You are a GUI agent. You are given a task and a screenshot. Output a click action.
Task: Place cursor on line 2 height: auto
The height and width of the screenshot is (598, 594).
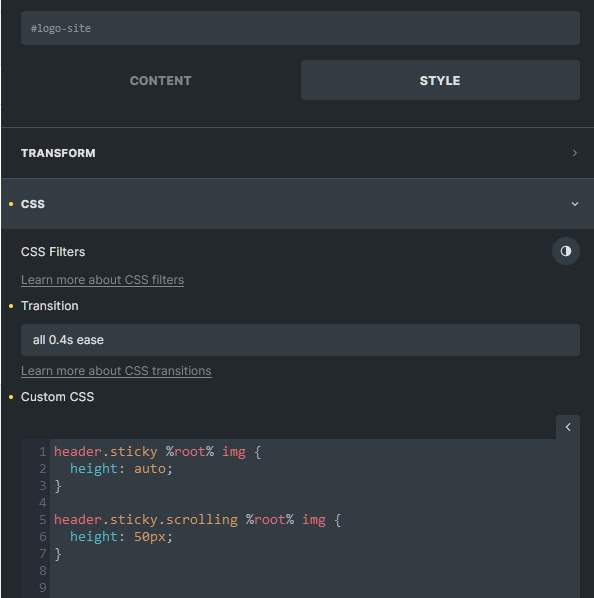click(x=121, y=469)
